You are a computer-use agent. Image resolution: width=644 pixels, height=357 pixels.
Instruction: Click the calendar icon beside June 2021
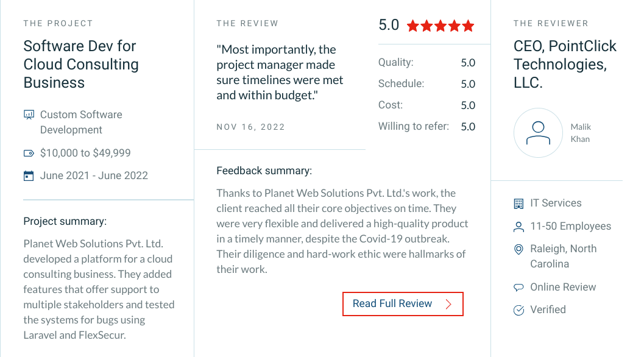tap(29, 176)
